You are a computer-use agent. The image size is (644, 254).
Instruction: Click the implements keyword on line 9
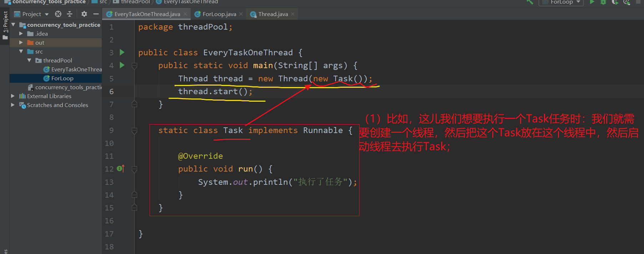pos(273,130)
